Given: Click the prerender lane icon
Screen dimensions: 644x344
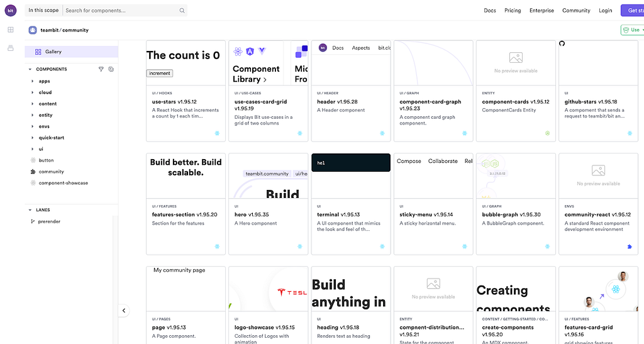Looking at the screenshot, I should point(33,221).
